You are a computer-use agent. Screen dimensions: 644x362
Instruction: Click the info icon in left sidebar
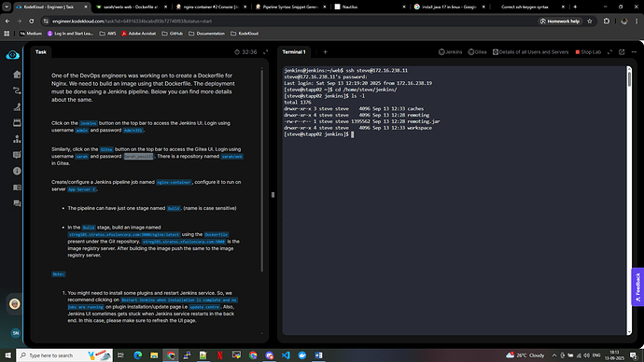(17, 171)
